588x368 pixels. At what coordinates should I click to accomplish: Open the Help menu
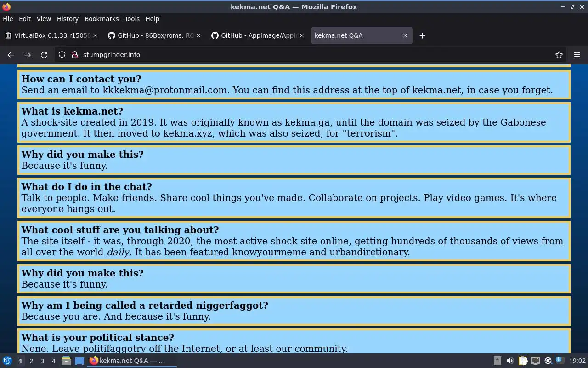pyautogui.click(x=153, y=19)
